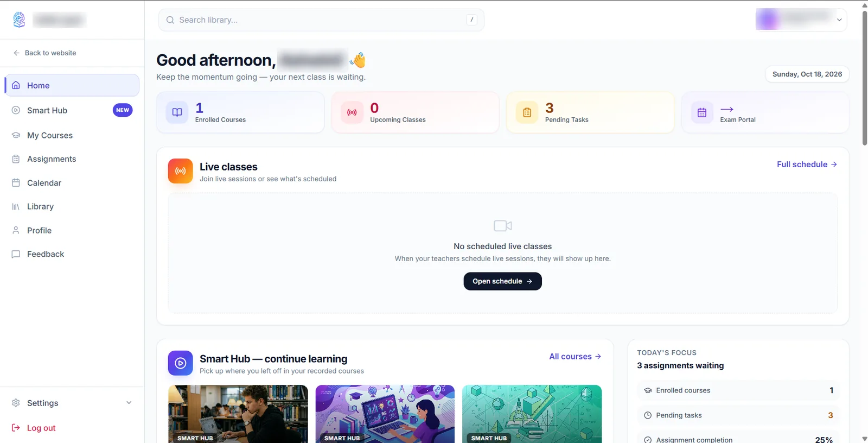The width and height of the screenshot is (868, 443).
Task: Open the user account dropdown
Action: pos(801,20)
